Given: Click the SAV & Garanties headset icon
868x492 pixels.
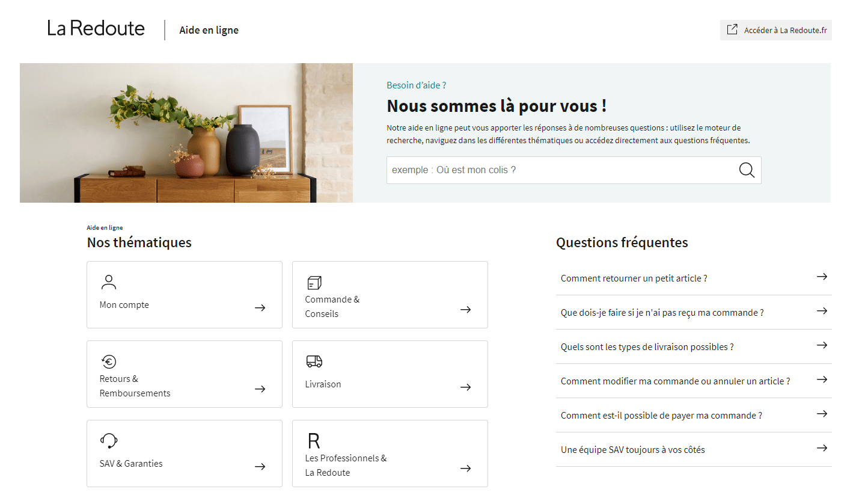Looking at the screenshot, I should coord(108,441).
